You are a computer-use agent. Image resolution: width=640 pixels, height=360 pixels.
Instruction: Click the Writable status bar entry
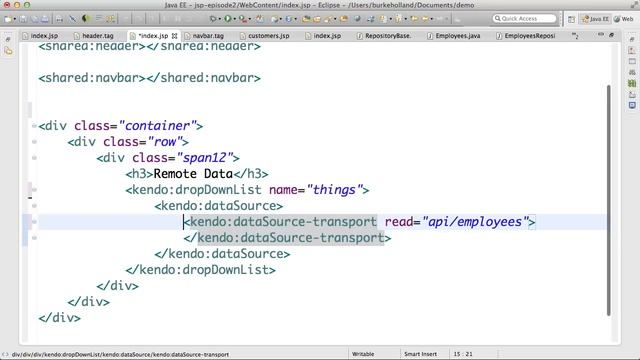point(362,354)
